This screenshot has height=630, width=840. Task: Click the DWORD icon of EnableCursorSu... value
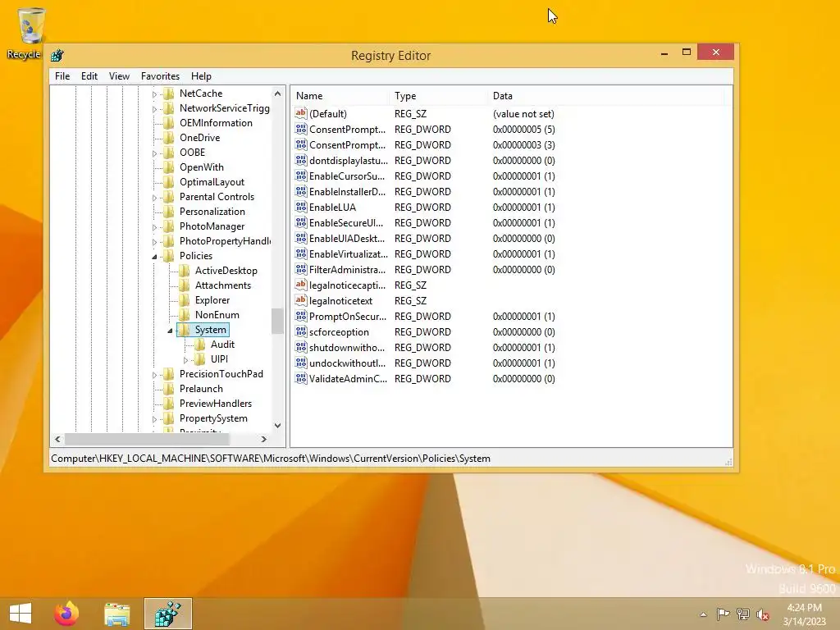click(x=300, y=176)
